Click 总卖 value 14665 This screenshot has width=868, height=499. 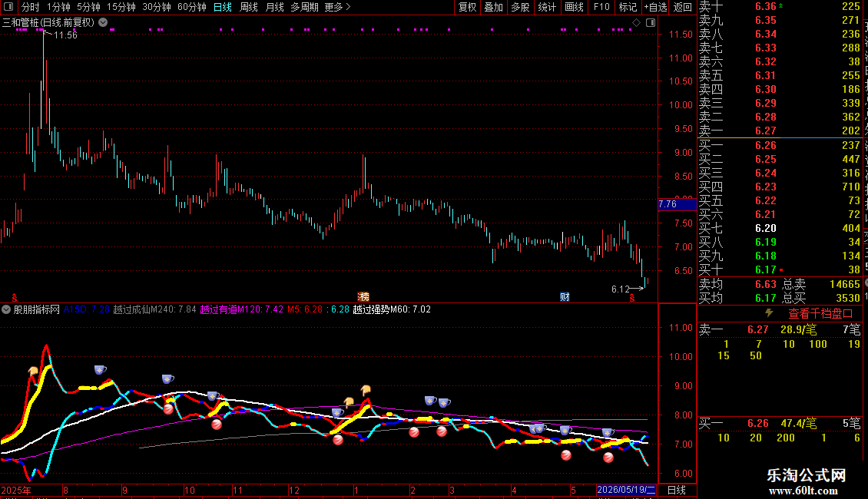[x=845, y=284]
